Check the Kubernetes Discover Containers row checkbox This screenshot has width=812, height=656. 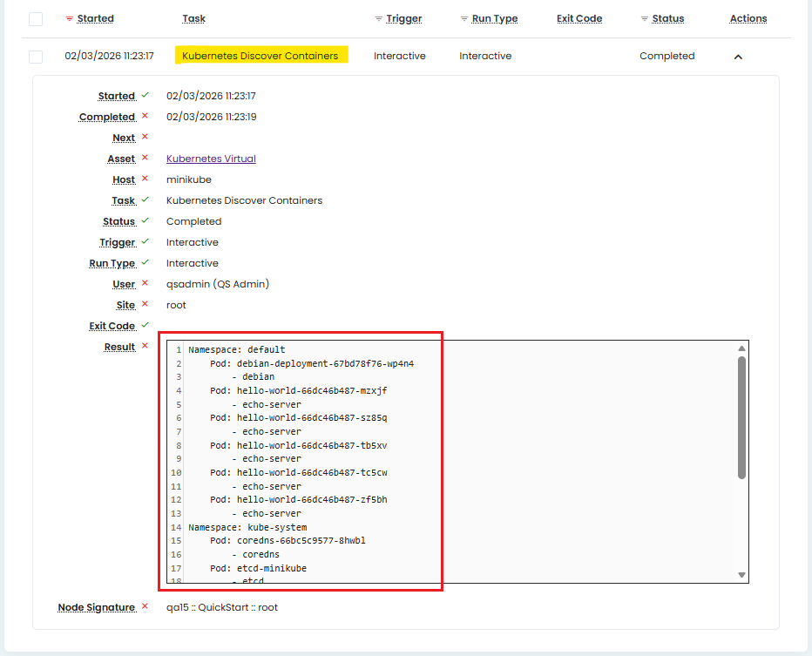(36, 57)
